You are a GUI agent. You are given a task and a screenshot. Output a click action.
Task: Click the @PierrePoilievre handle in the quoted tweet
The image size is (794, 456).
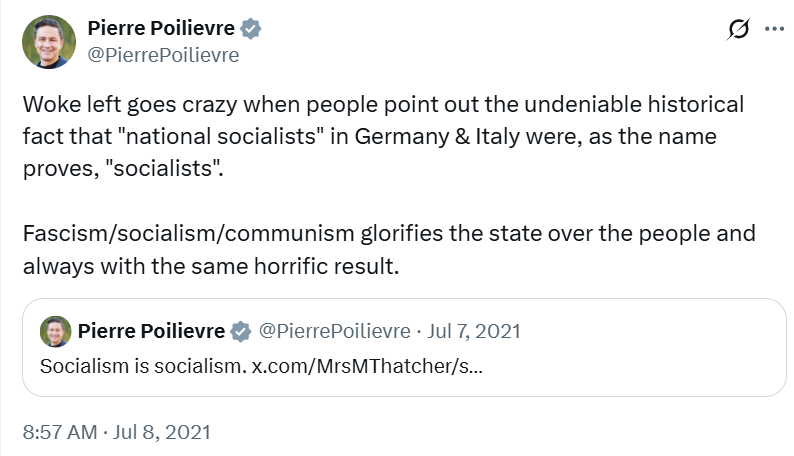(335, 331)
